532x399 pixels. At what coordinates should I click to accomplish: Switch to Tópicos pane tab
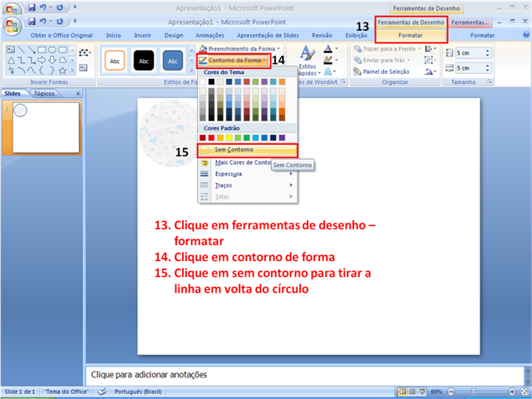tap(44, 93)
